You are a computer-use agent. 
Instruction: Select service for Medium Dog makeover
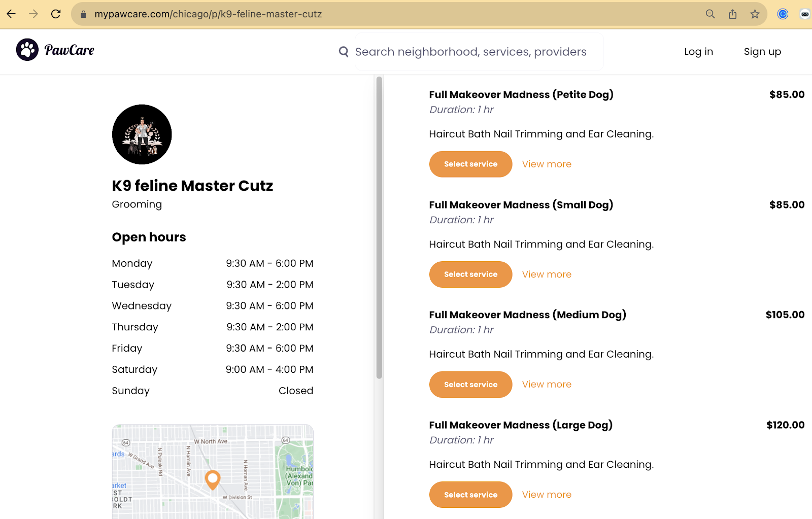tap(470, 385)
